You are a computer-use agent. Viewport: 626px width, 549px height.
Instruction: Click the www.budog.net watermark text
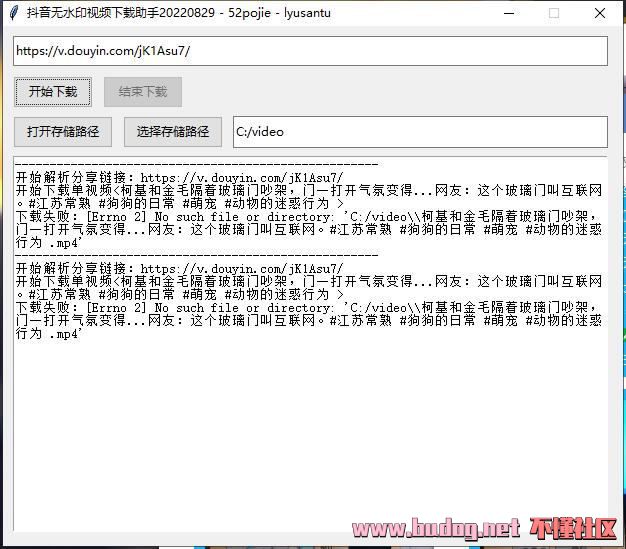pos(436,527)
